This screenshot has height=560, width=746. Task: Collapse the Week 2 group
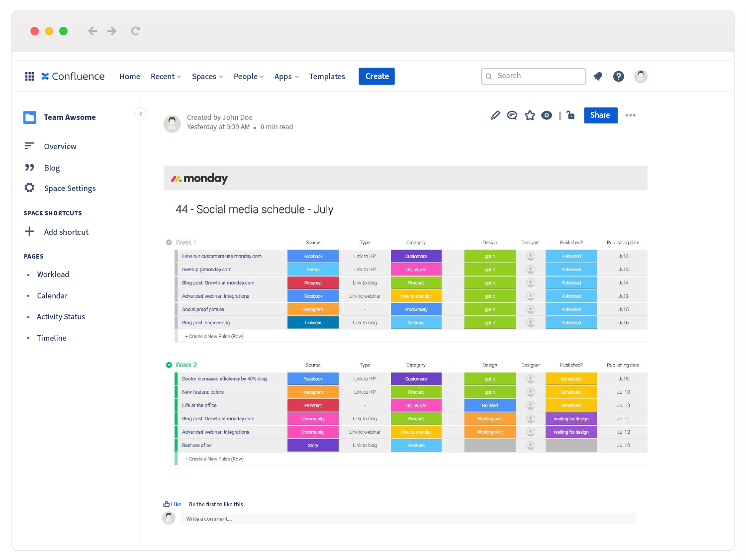pyautogui.click(x=169, y=365)
